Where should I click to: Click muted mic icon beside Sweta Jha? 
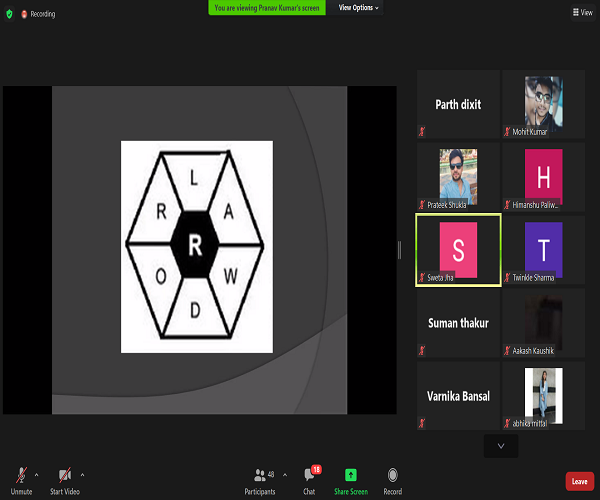pyautogui.click(x=422, y=277)
